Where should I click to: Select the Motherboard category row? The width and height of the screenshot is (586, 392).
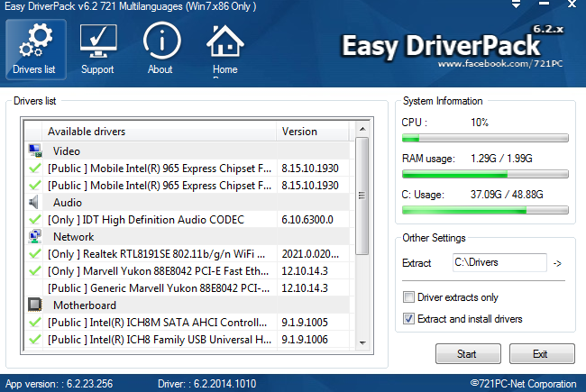tap(188, 305)
